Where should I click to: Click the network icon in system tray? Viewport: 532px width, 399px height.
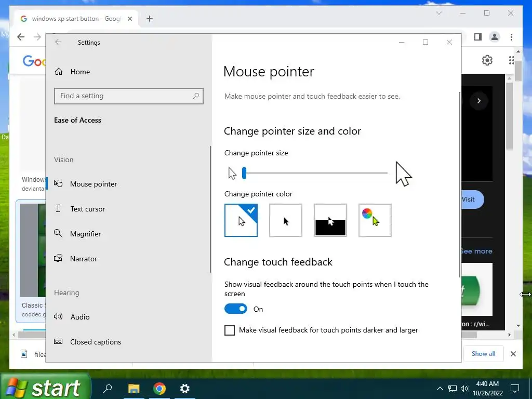point(453,389)
